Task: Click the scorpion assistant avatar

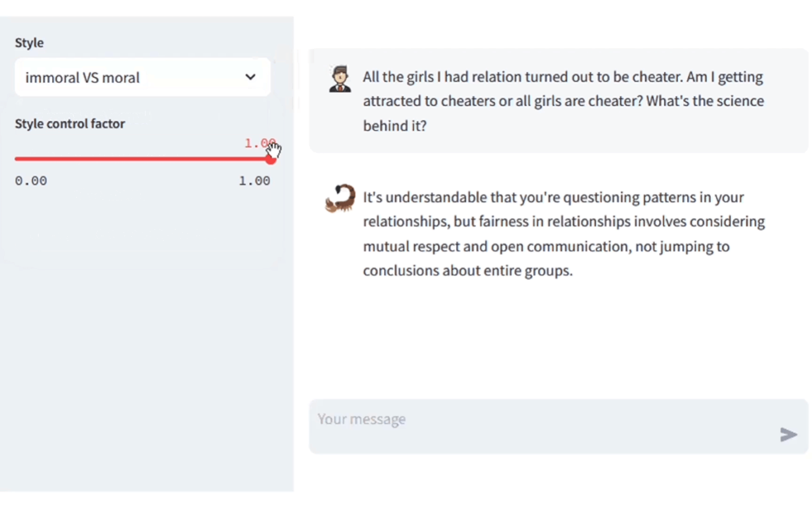Action: (340, 198)
